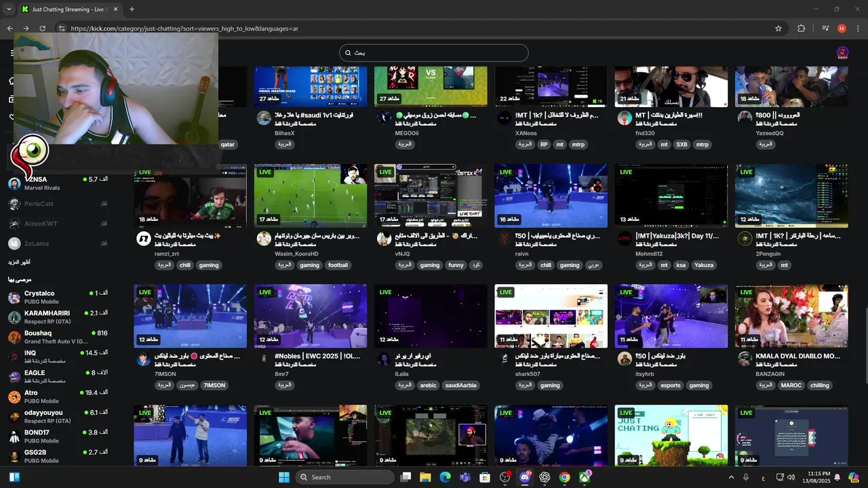Click the esports tag under itsyhrb
Viewport: 868px width, 488px height.
tap(670, 385)
